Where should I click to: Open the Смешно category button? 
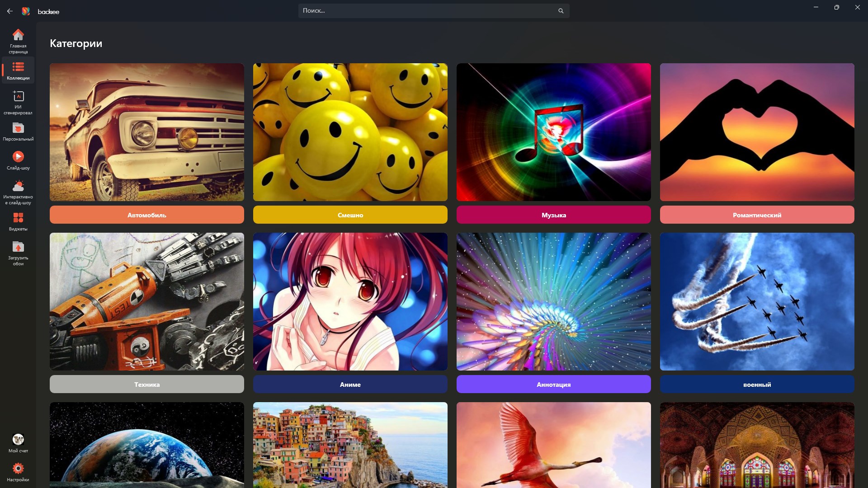[350, 215]
